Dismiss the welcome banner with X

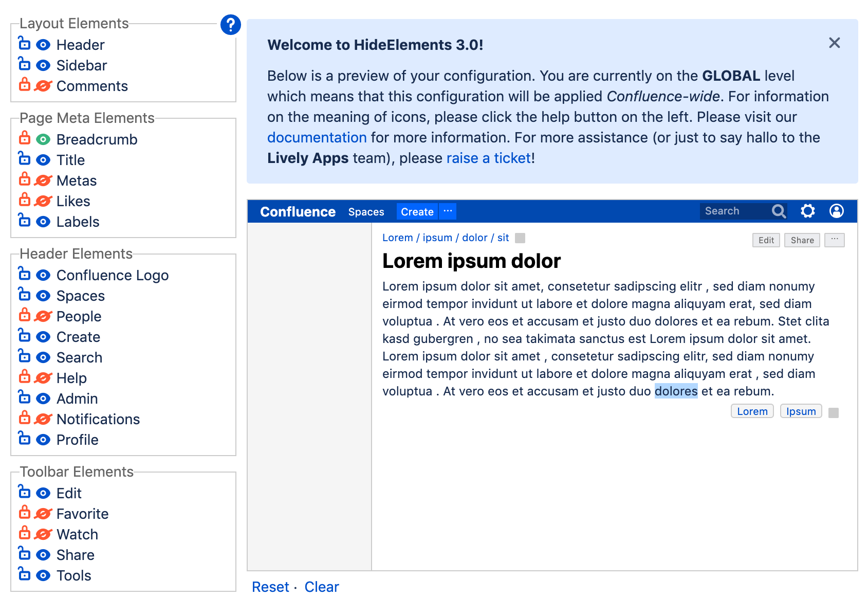click(x=835, y=43)
